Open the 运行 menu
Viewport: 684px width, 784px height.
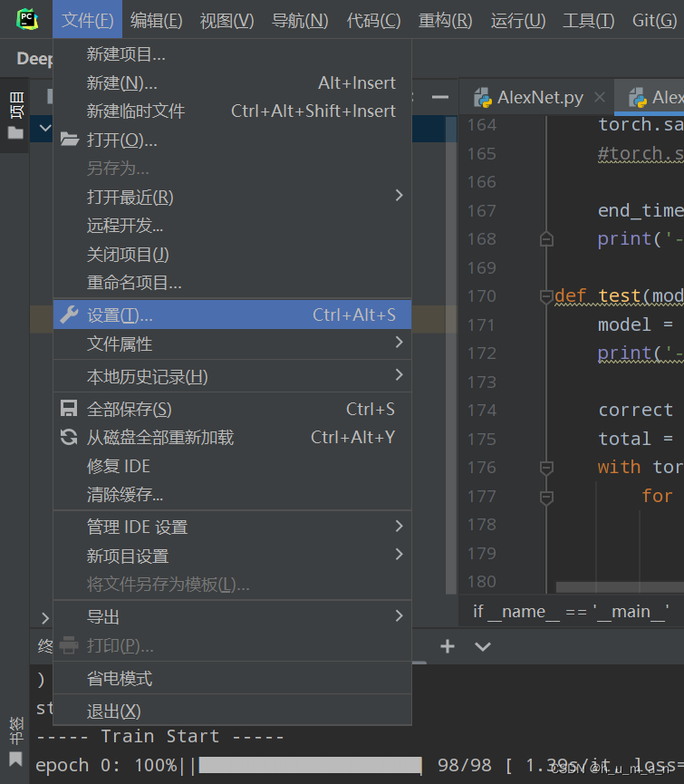518,21
